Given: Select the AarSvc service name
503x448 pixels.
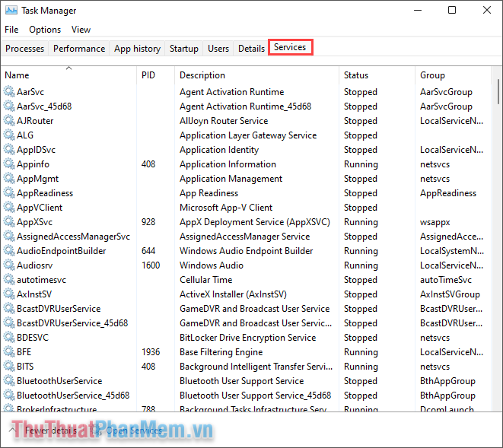Looking at the screenshot, I should click(x=30, y=92).
